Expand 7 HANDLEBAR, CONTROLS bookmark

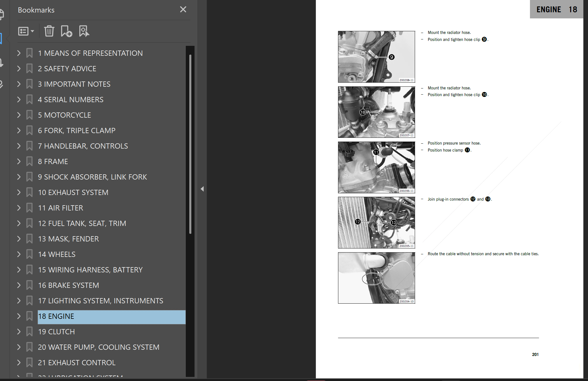(x=19, y=146)
